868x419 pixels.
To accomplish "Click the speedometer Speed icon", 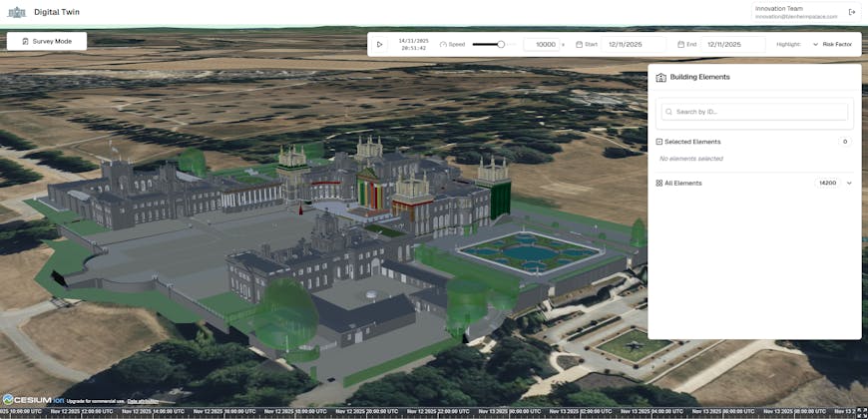I will 443,44.
